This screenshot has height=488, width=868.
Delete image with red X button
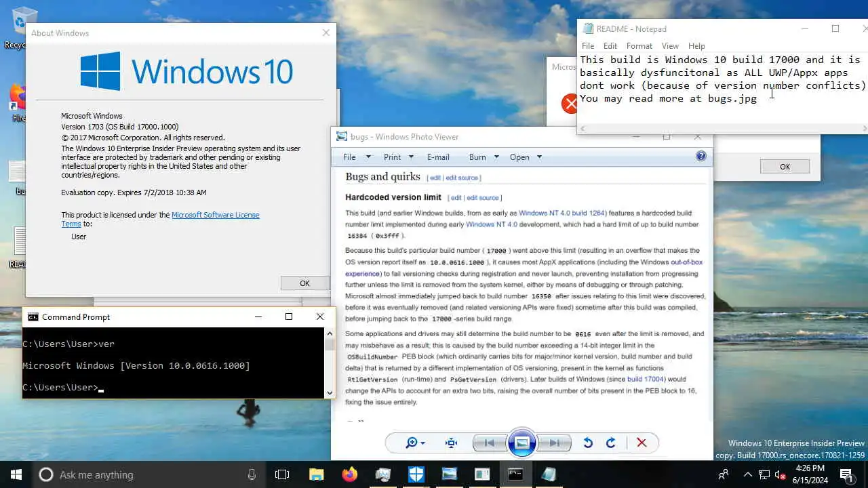point(642,443)
